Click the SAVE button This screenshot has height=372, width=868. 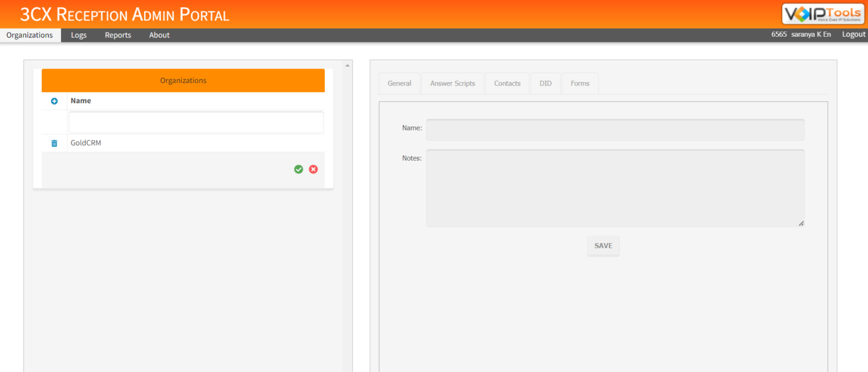coord(603,245)
